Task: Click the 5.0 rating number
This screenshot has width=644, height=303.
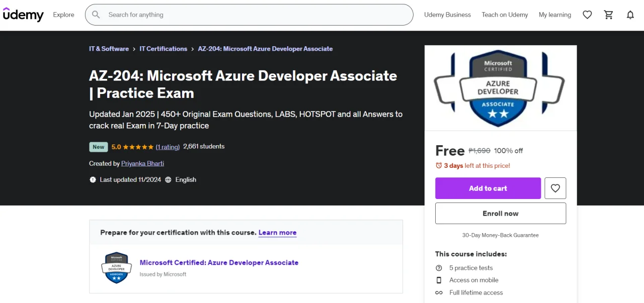Action: pos(116,147)
